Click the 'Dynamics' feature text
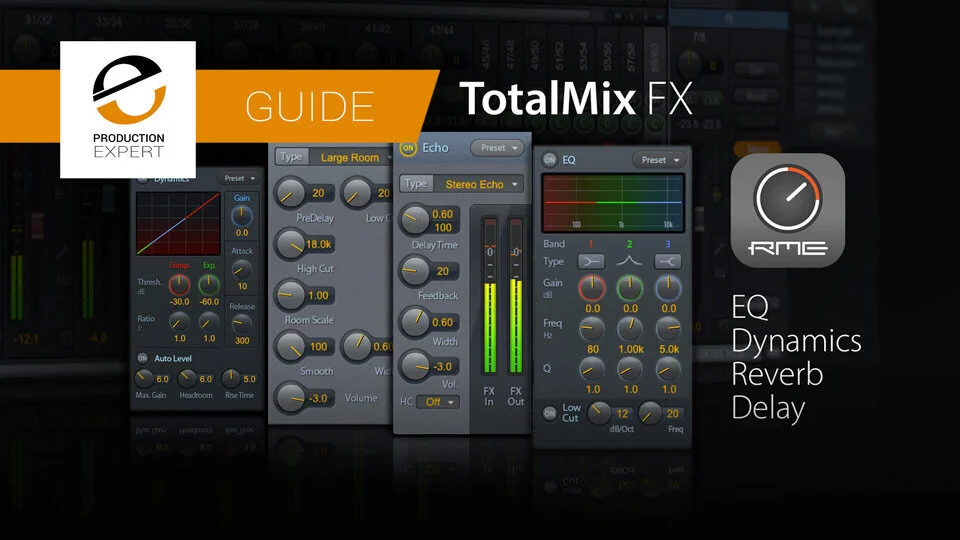This screenshot has width=960, height=540. [796, 342]
